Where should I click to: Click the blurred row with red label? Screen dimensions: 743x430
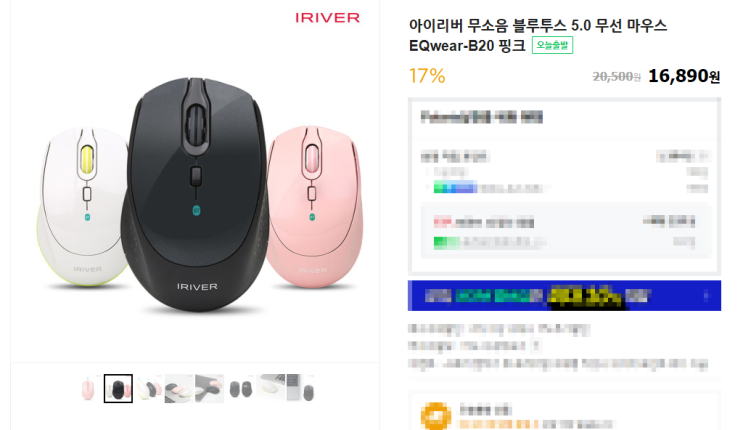coord(564,221)
